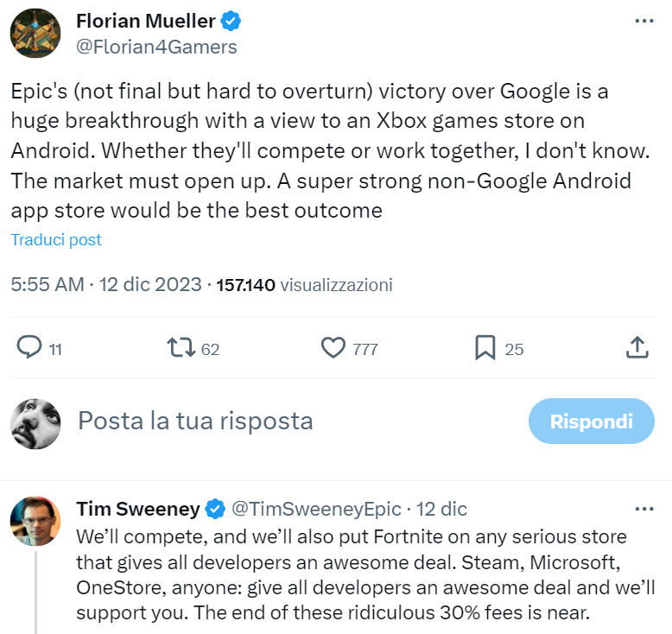Click Florian Mueller's verified badge
Image resolution: width=672 pixels, height=634 pixels.
pos(231,20)
